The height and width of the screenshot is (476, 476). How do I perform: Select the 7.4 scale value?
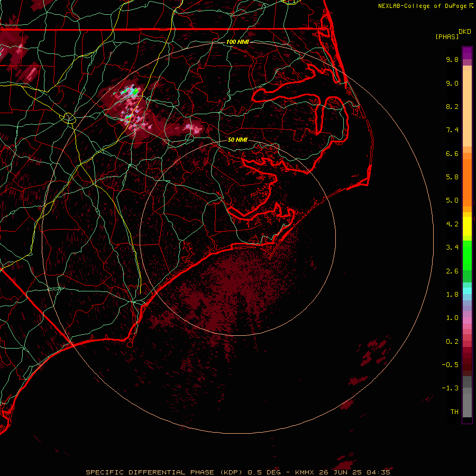452,130
